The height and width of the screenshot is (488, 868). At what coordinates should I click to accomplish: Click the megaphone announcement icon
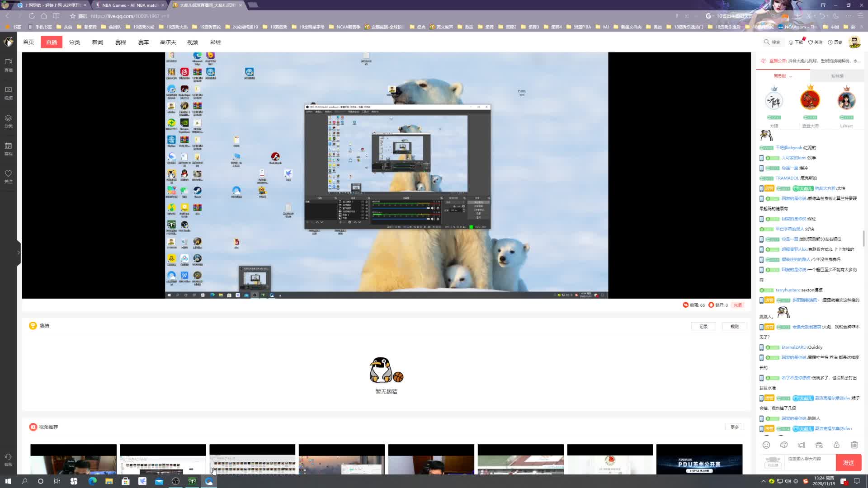click(802, 445)
